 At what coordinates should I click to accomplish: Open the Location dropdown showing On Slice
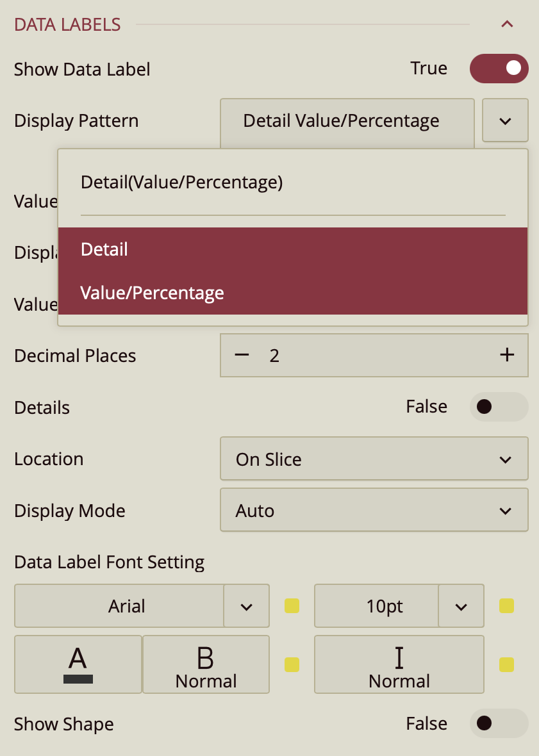coord(374,459)
